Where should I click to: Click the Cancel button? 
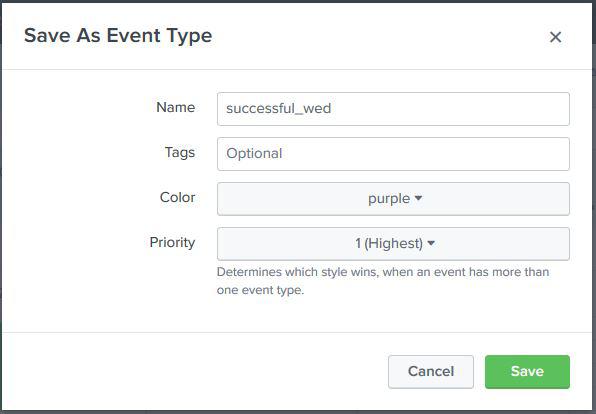point(431,371)
